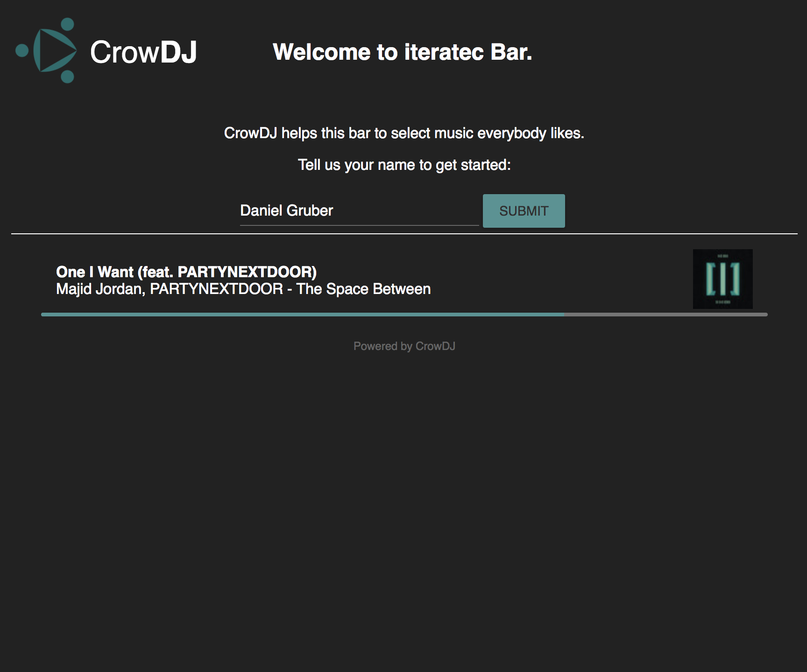Click the CrowDJ play-triangle logo icon
Screen dimensions: 807x672
click(x=46, y=50)
